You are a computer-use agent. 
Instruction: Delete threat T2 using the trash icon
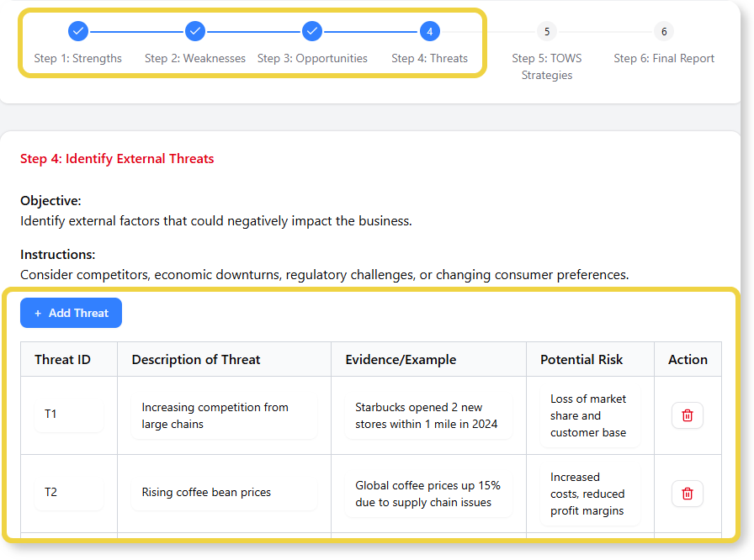tap(688, 494)
